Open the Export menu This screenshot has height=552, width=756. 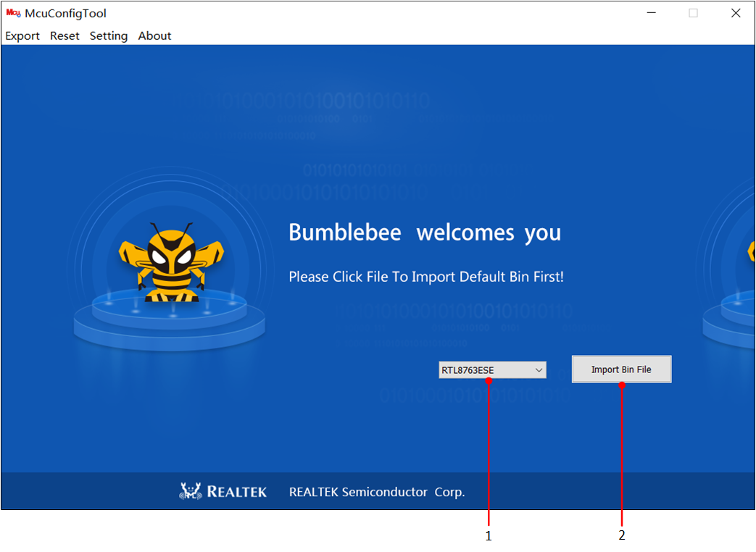22,36
